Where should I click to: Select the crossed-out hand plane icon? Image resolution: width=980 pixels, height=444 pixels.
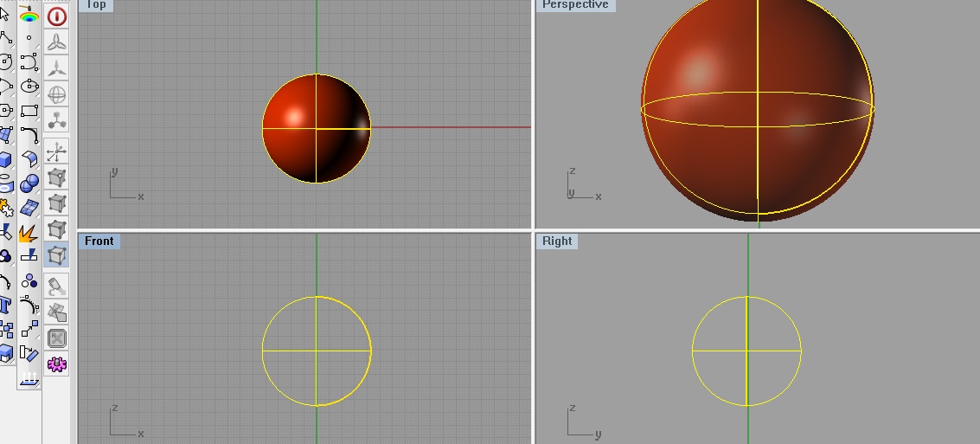click(x=57, y=312)
